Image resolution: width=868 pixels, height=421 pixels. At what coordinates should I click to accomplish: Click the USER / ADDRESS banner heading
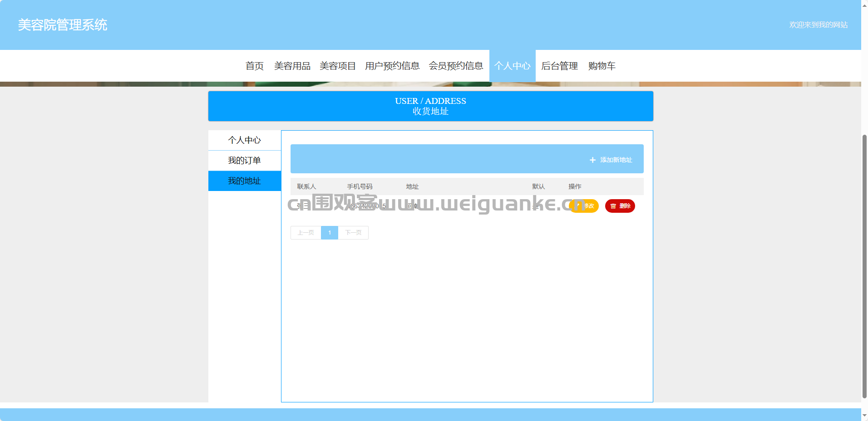[x=430, y=101]
